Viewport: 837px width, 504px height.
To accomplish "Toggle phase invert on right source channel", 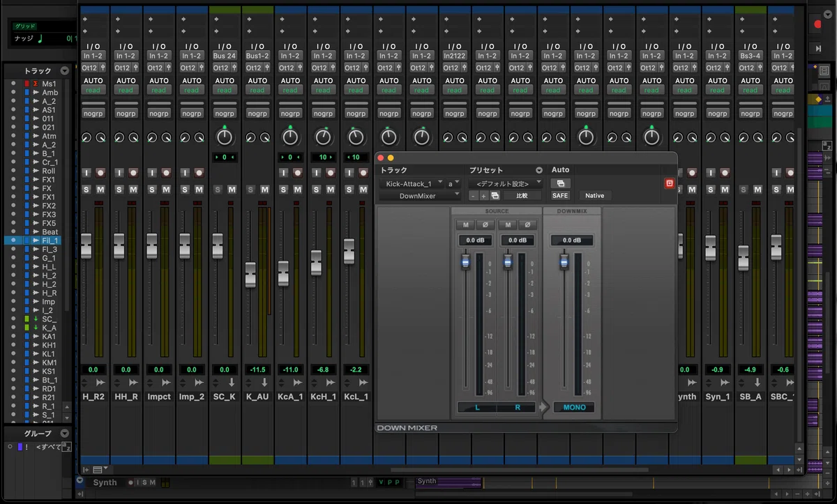I will point(527,224).
